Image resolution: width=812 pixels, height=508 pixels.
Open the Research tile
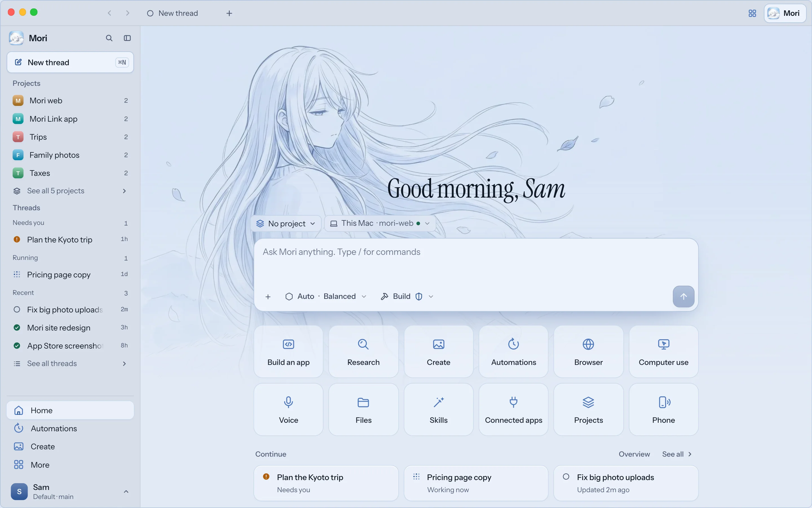(363, 351)
